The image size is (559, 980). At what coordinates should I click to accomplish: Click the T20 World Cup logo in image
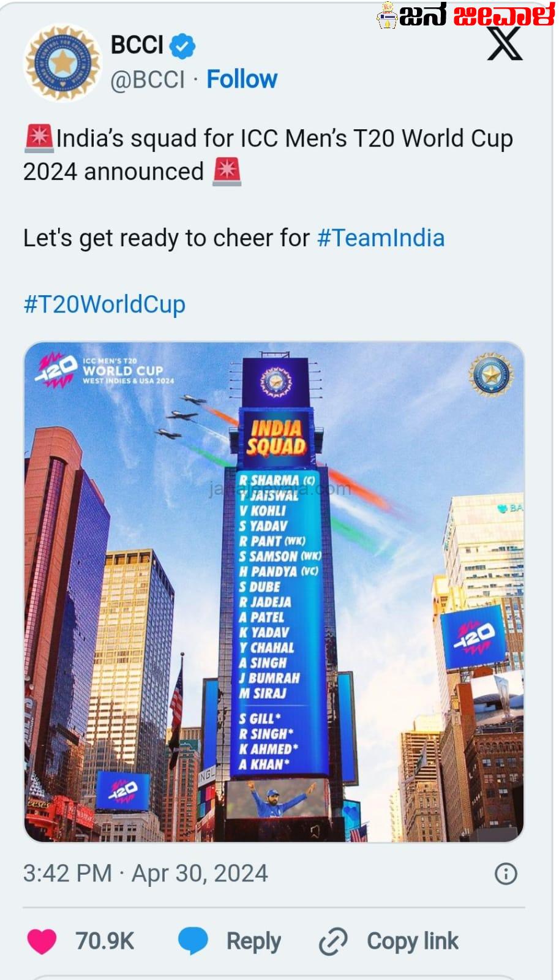coord(104,371)
